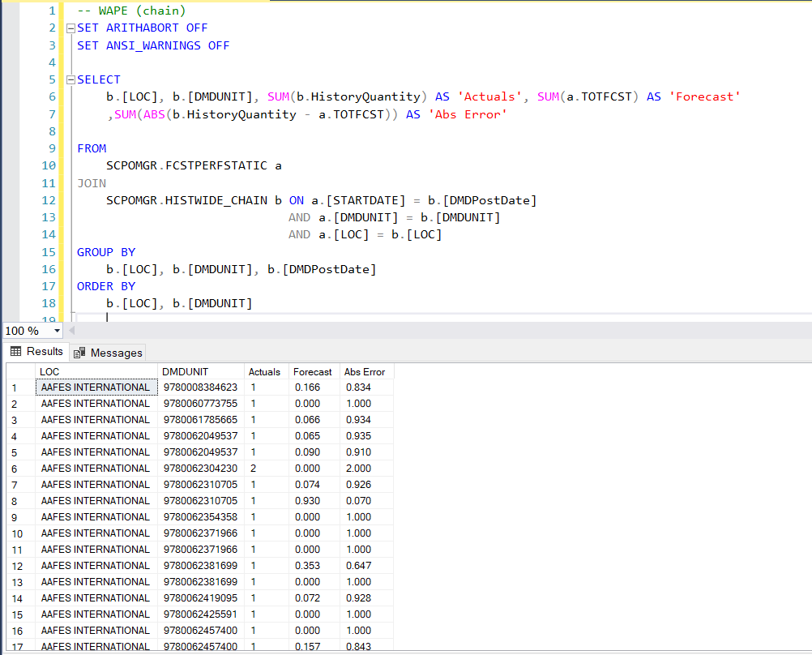Click Abs Error value 2.000

[366, 469]
